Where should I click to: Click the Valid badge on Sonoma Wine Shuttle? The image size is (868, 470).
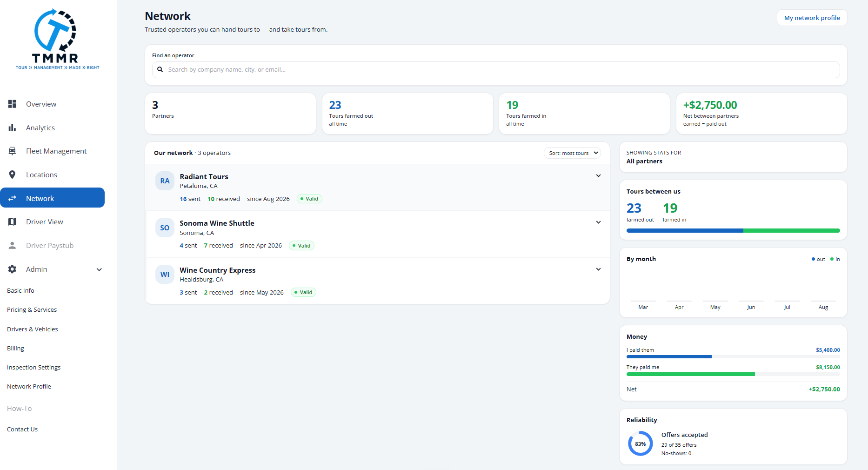pyautogui.click(x=301, y=246)
